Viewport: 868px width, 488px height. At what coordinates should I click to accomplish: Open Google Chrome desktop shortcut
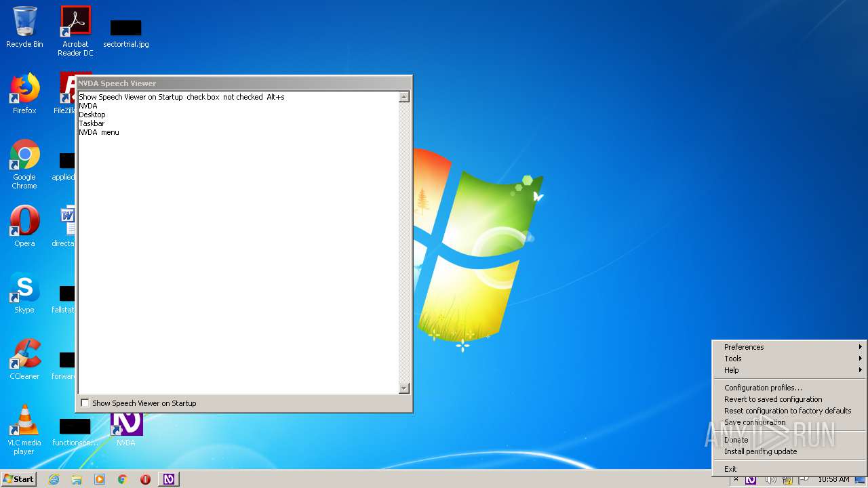24,164
